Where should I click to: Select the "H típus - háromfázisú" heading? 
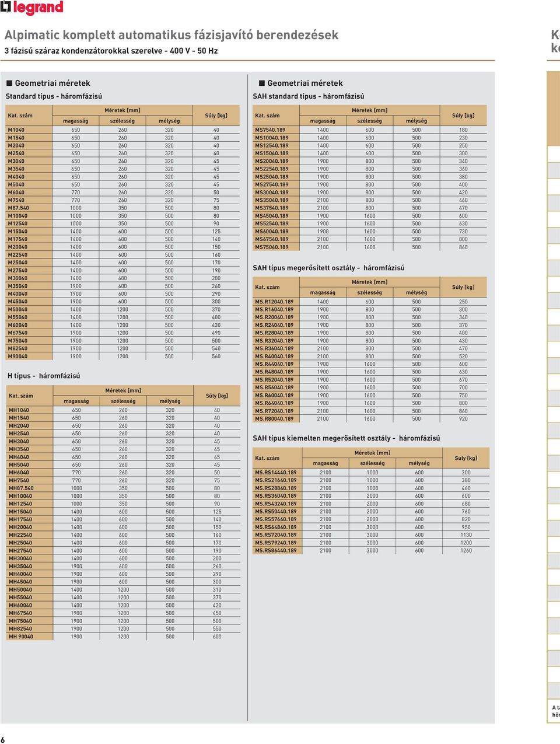tap(44, 376)
